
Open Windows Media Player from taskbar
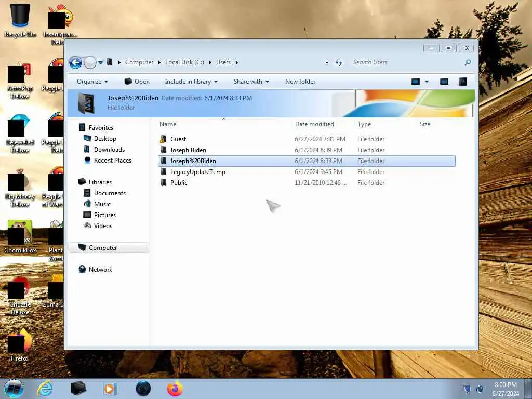[110, 389]
